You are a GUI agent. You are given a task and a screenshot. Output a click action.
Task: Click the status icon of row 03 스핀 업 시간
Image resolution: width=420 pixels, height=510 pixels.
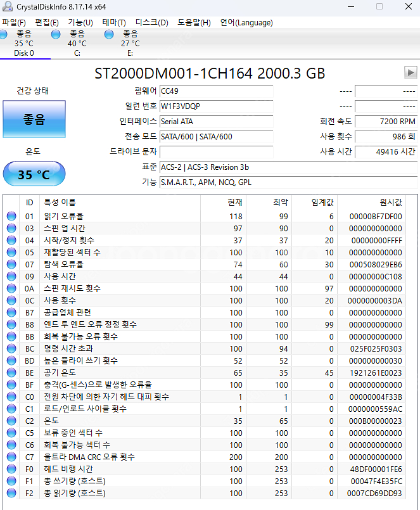11,228
